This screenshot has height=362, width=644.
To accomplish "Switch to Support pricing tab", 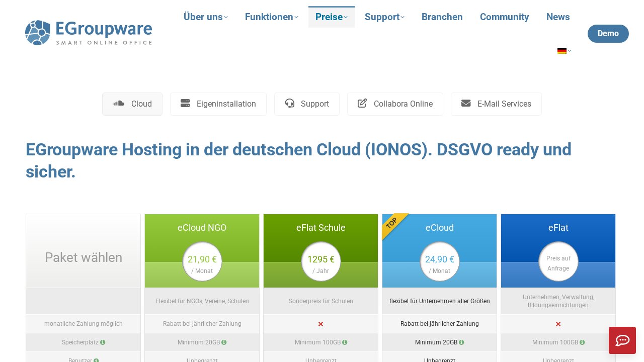I will (x=307, y=104).
